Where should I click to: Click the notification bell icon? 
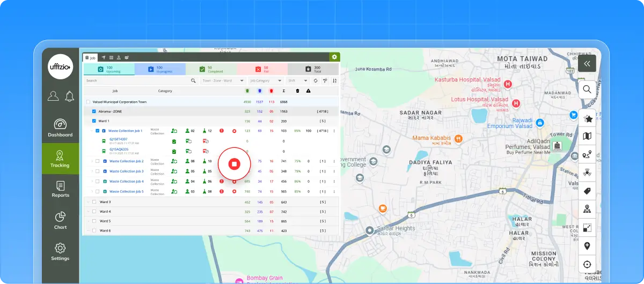click(69, 96)
